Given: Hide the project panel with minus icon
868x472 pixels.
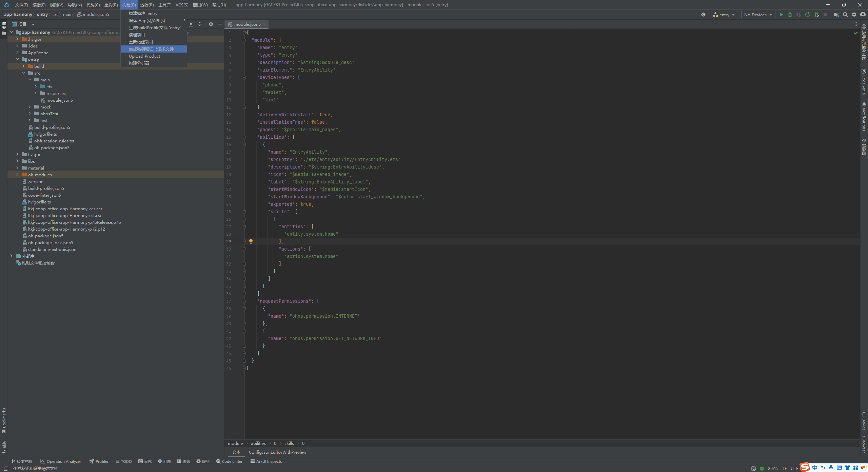Looking at the screenshot, I should tap(220, 24).
